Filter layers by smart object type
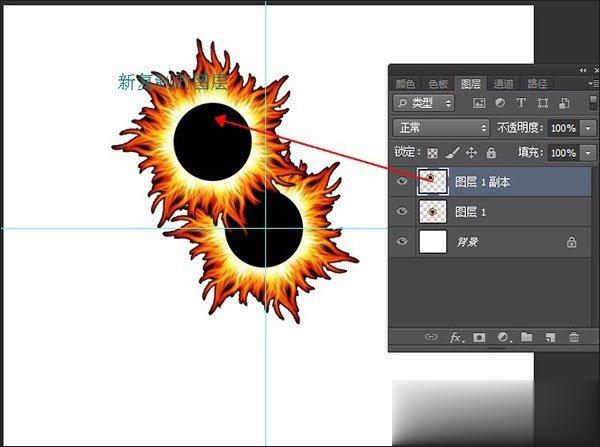The width and height of the screenshot is (600, 447). [564, 103]
